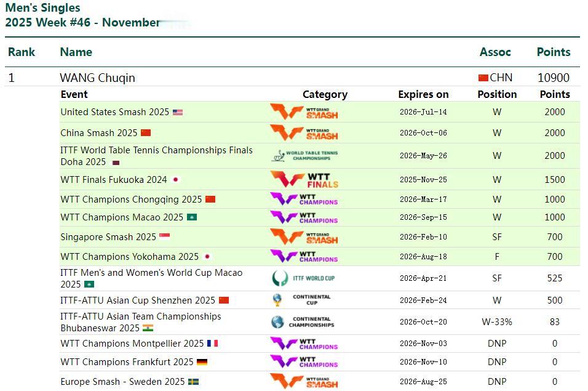This screenshot has height=391, width=588.
Task: Click the Continental Cup logo
Action: 301,300
